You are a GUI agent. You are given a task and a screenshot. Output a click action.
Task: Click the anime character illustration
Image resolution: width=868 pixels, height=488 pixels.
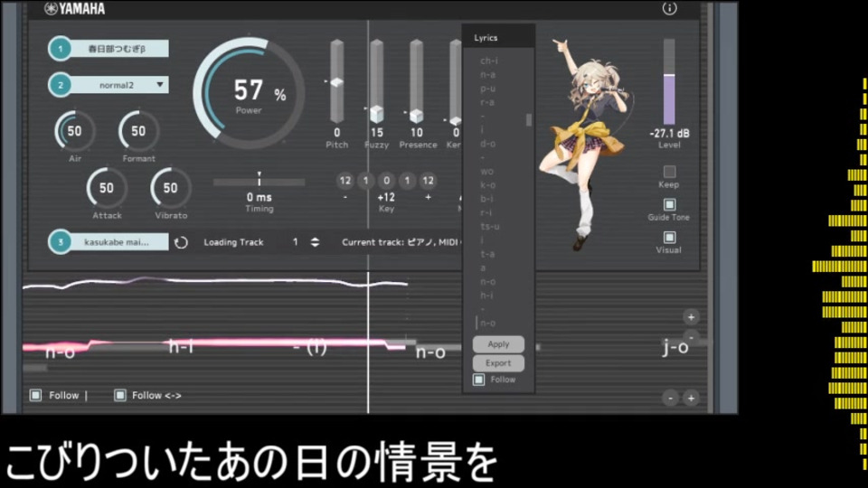pos(587,143)
